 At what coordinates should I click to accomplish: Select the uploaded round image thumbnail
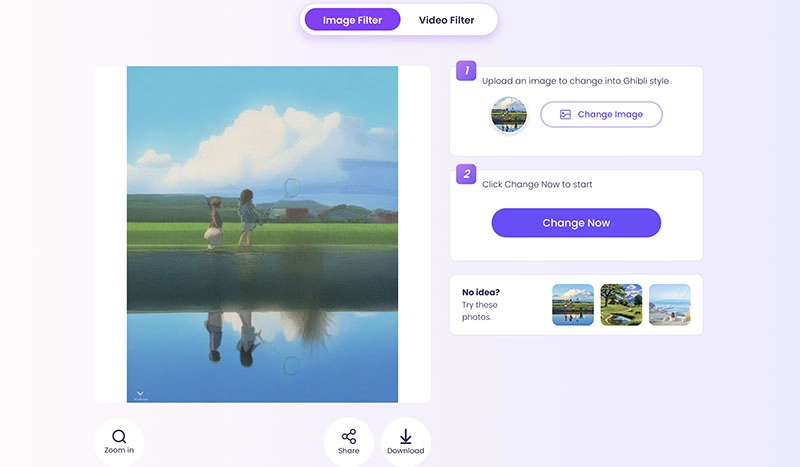pos(509,114)
